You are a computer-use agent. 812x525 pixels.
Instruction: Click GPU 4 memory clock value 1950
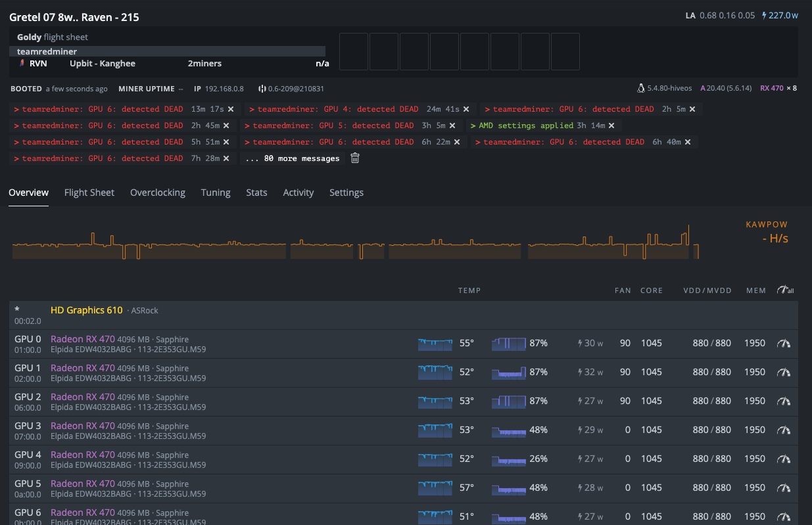pyautogui.click(x=755, y=459)
